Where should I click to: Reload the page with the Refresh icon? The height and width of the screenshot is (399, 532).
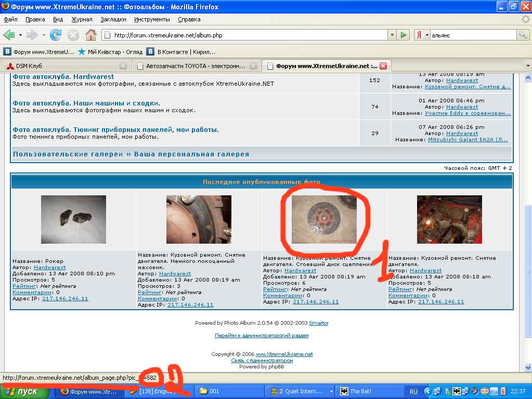pyautogui.click(x=56, y=35)
